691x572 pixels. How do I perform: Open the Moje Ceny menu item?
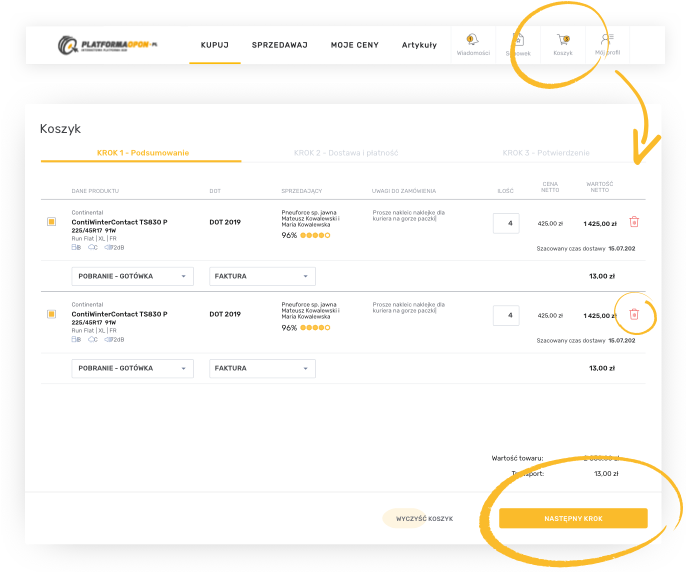coord(354,45)
